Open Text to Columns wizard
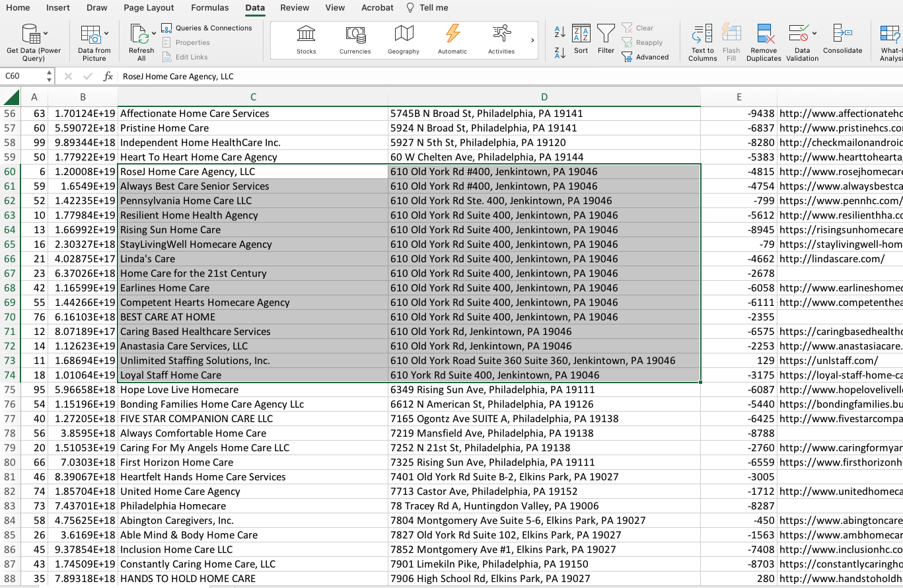This screenshot has width=903, height=588. pos(702,34)
